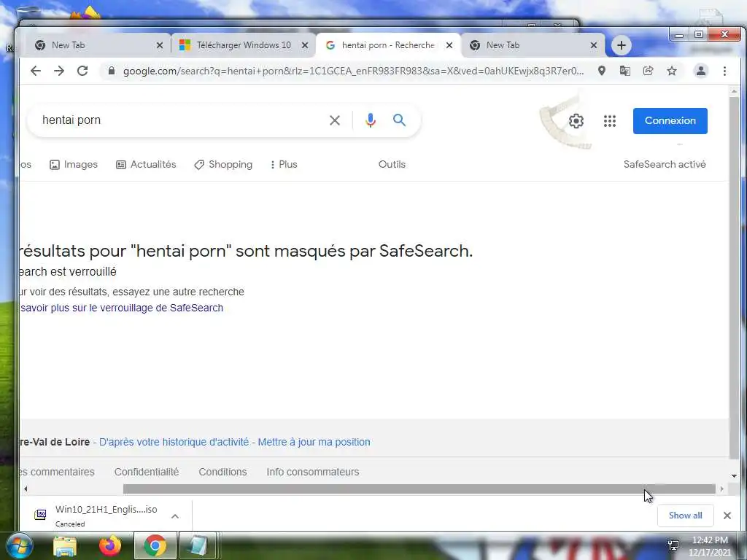Open the Chrome profile avatar
Screen dimensions: 747x560
point(701,71)
